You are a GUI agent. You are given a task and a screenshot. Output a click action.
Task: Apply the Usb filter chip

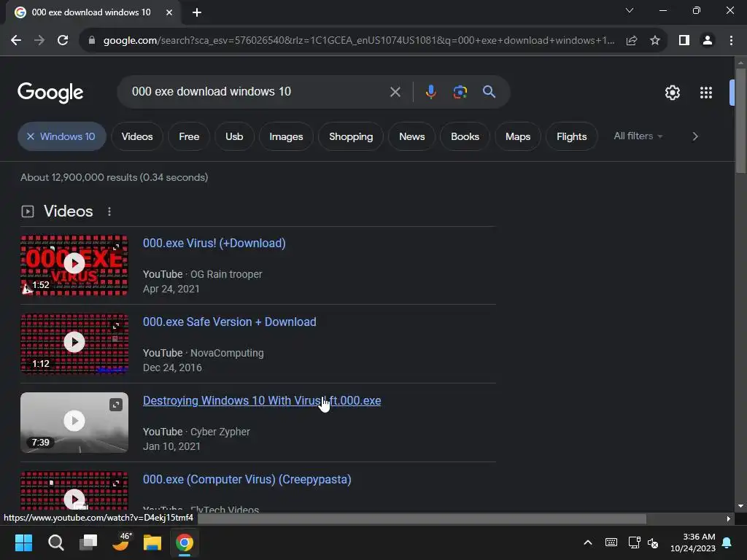[234, 136]
